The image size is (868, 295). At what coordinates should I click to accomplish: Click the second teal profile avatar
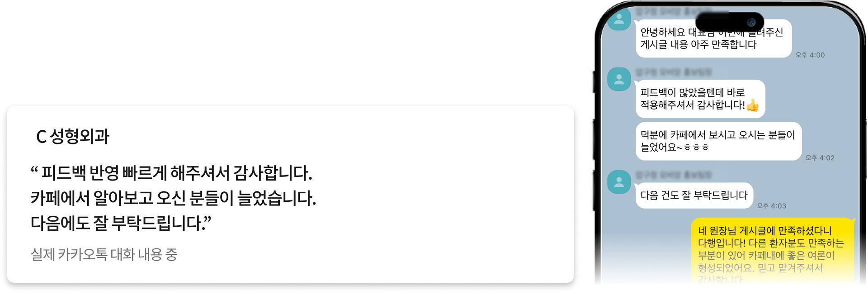click(x=619, y=79)
